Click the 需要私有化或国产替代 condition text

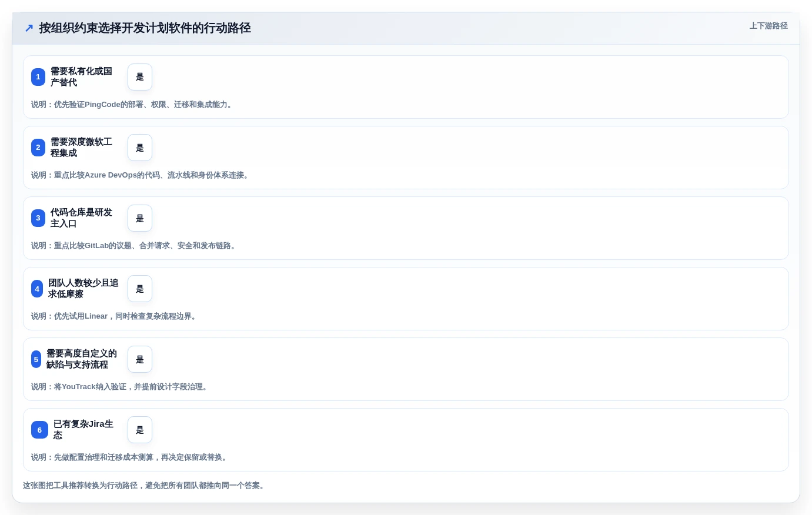tap(81, 77)
